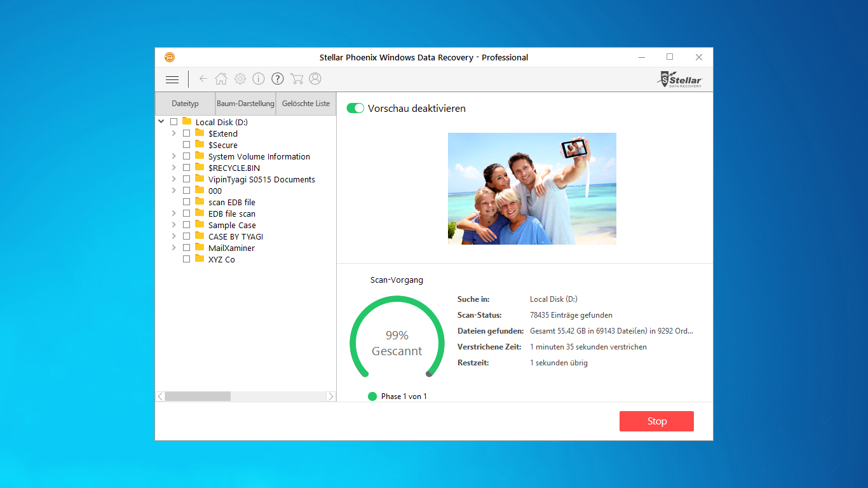Open the settings gear icon
This screenshot has height=488, width=868.
pos(240,79)
